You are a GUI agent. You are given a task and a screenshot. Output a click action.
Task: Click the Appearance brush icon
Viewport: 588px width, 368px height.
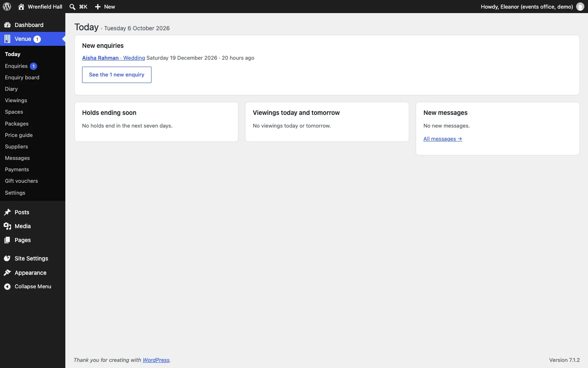coord(7,273)
